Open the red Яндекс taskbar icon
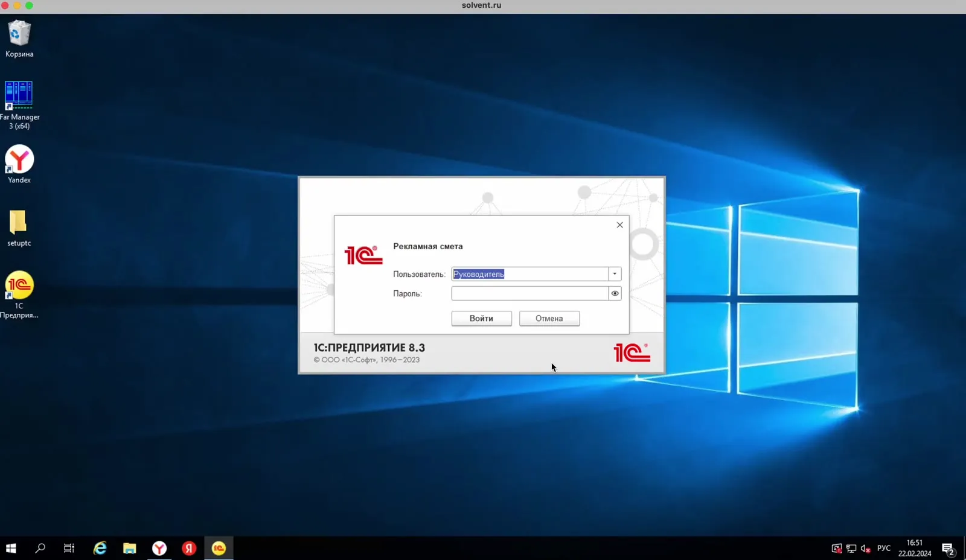Viewport: 966px width, 560px height. tap(189, 548)
